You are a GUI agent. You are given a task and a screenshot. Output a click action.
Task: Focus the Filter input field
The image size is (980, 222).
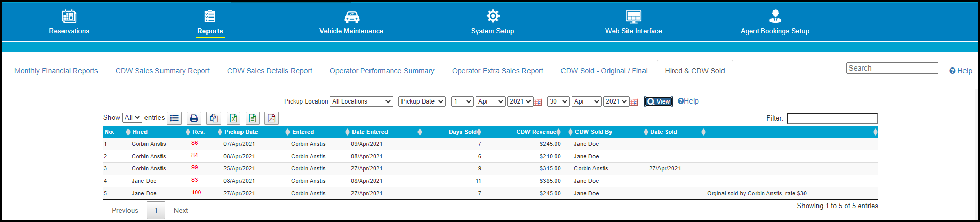(x=832, y=118)
